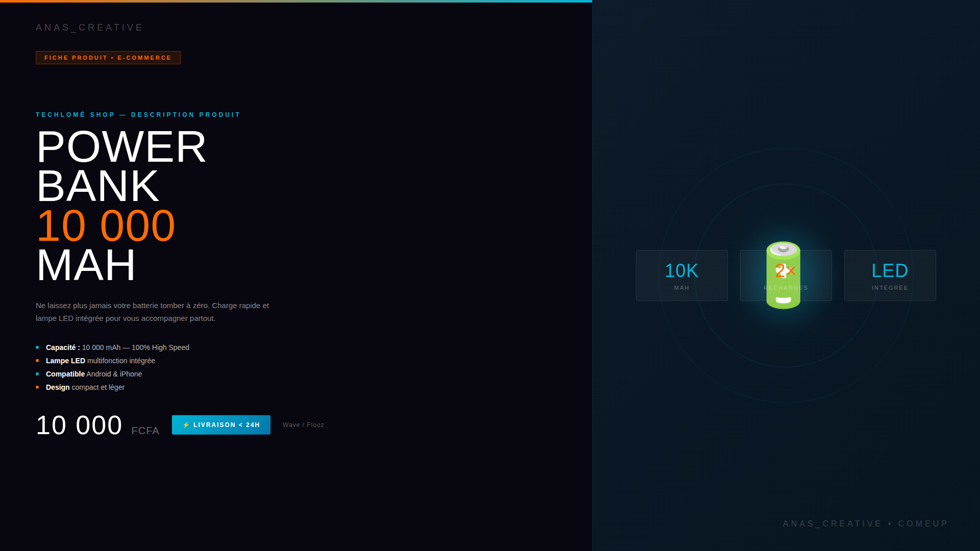
Task: Click the orange bullet beside Lampe LED
Action: 37,361
